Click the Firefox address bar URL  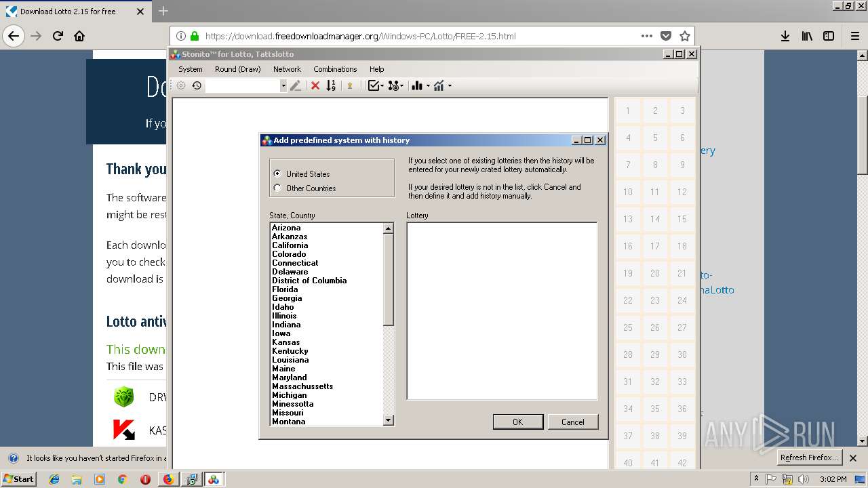(360, 36)
